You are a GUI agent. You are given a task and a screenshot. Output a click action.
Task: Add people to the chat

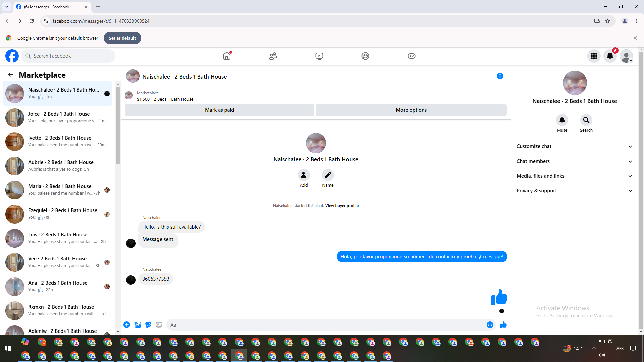pos(304,175)
